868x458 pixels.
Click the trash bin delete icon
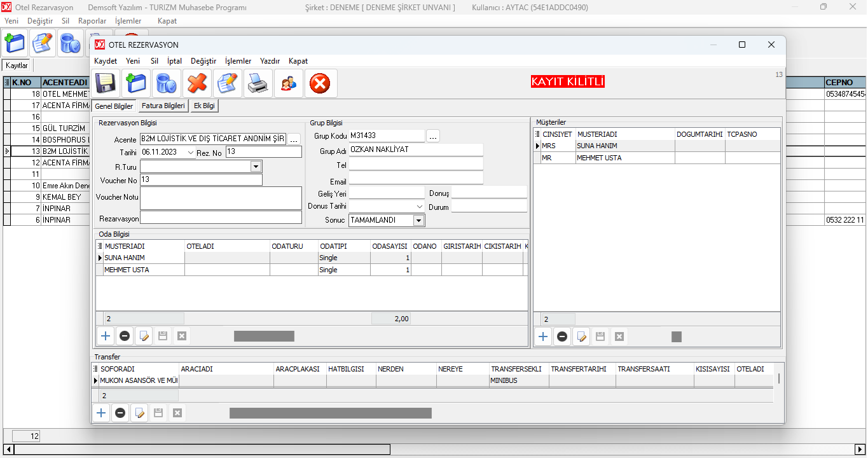(x=166, y=83)
